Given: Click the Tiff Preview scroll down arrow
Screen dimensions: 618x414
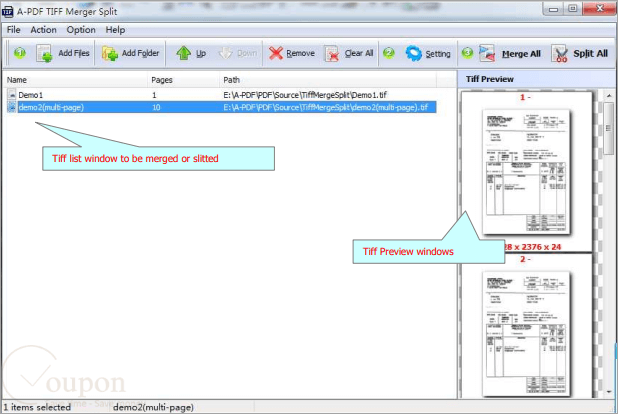Looking at the screenshot, I should [x=609, y=392].
